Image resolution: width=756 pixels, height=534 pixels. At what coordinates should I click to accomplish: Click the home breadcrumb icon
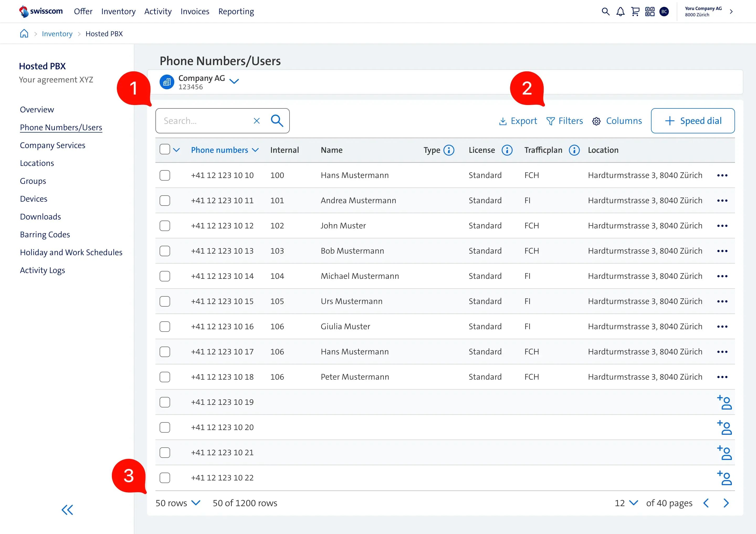(x=24, y=34)
